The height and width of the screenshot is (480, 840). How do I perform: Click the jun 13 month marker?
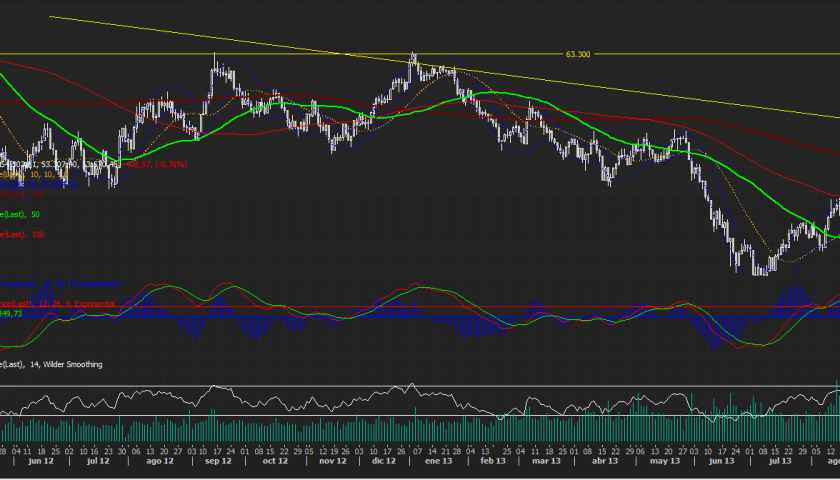pyautogui.click(x=717, y=464)
